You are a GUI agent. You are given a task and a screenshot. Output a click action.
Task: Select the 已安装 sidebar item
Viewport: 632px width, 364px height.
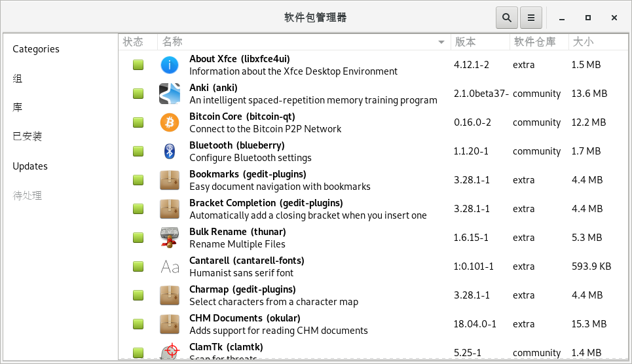tap(28, 137)
